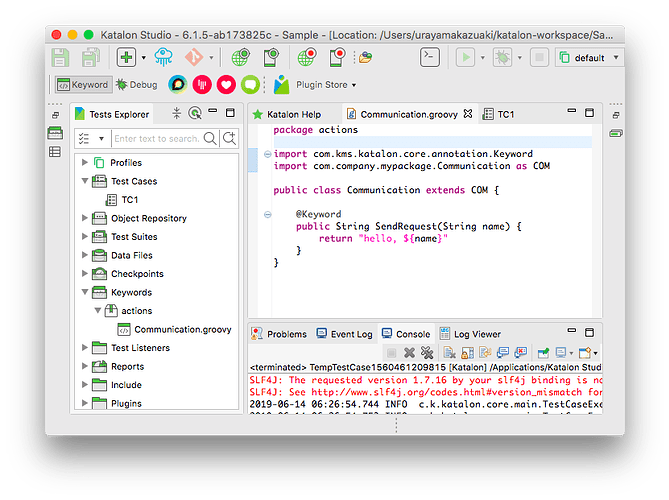This screenshot has width=669, height=500.
Task: Open the Git dropdown arrow
Action: [x=211, y=58]
